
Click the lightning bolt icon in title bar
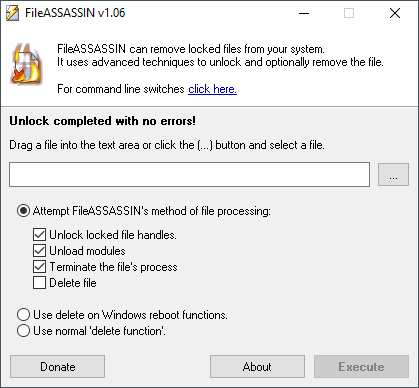pyautogui.click(x=13, y=13)
